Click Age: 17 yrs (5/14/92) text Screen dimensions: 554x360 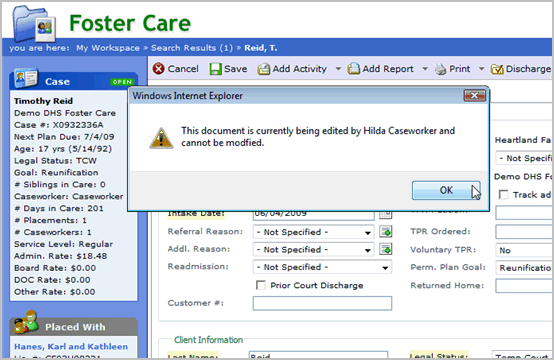63,149
